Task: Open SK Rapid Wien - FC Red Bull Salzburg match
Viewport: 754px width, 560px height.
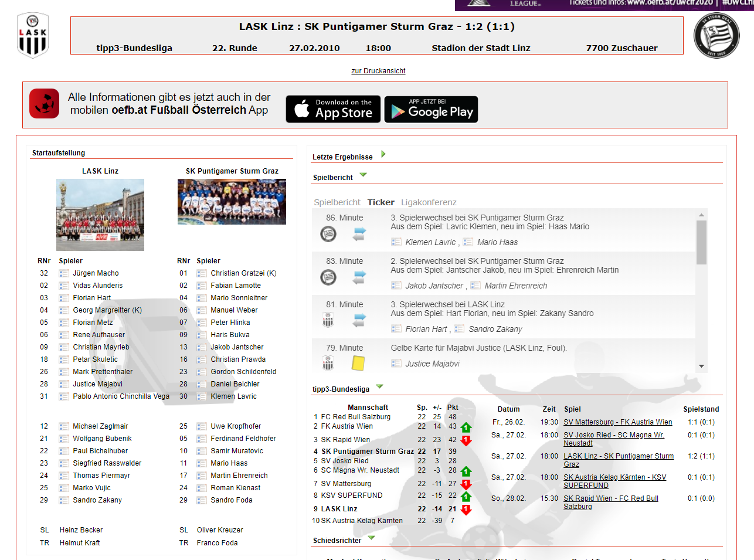Action: [x=611, y=503]
